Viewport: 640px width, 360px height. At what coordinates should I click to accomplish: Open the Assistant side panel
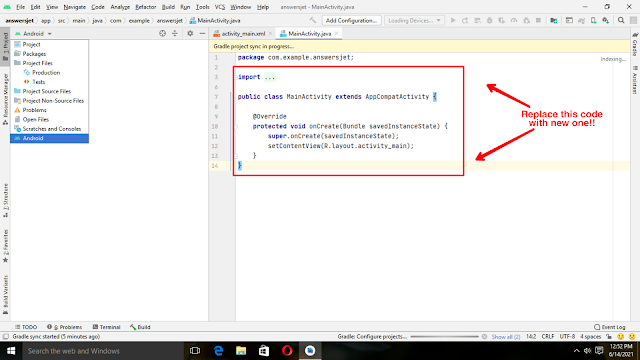[x=635, y=80]
